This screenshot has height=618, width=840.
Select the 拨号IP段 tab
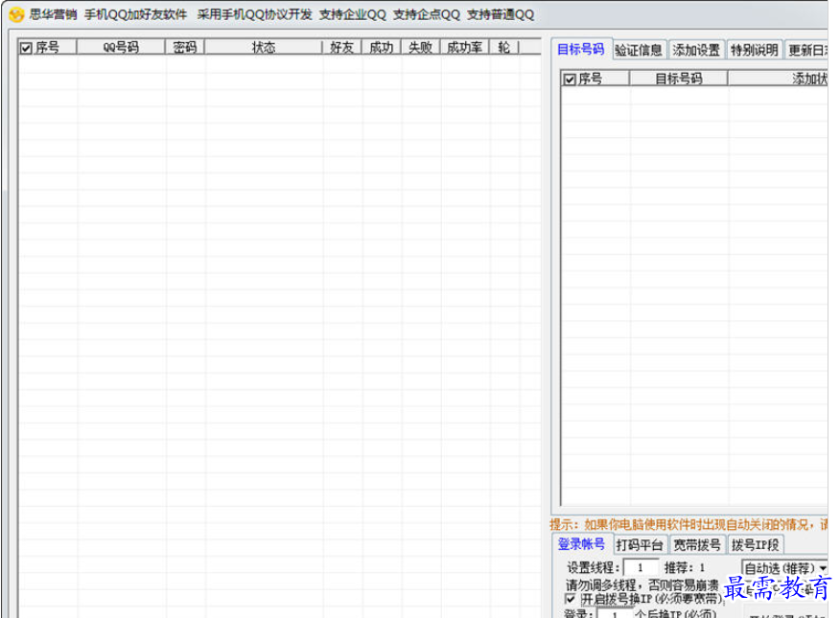pos(756,544)
